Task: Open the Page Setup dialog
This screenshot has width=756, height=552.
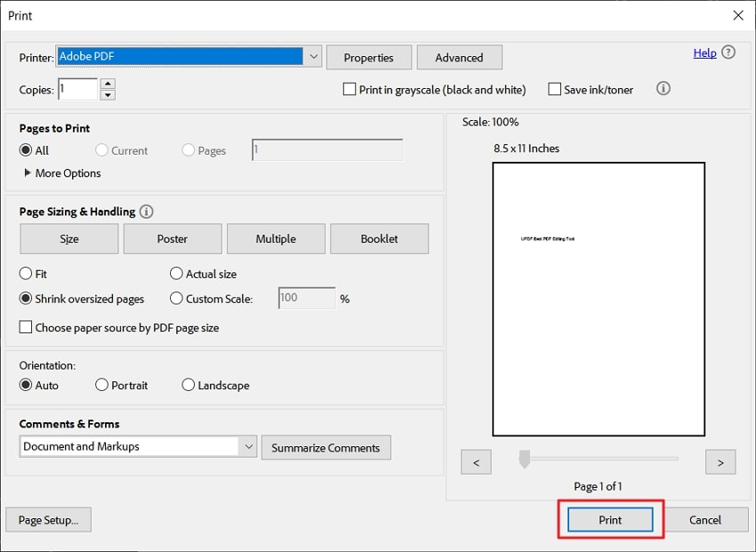Action: (48, 519)
